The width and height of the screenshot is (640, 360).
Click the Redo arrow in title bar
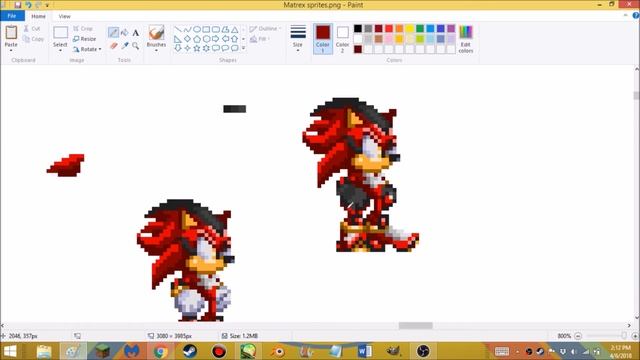click(x=38, y=5)
